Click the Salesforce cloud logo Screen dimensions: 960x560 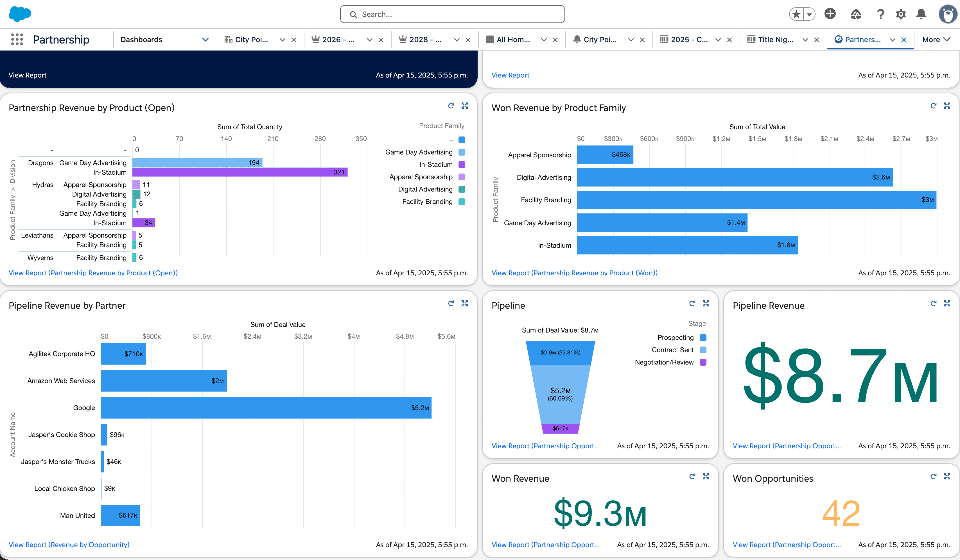coord(20,14)
